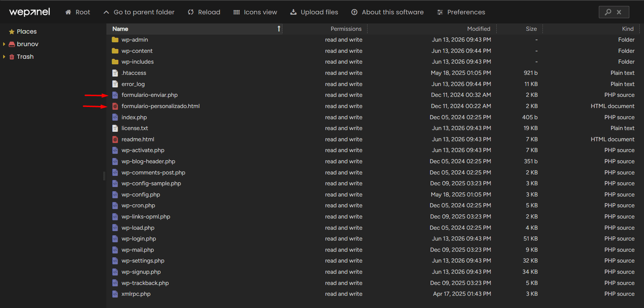Image resolution: width=644 pixels, height=308 pixels.
Task: Click the search magnifier icon
Action: [608, 12]
